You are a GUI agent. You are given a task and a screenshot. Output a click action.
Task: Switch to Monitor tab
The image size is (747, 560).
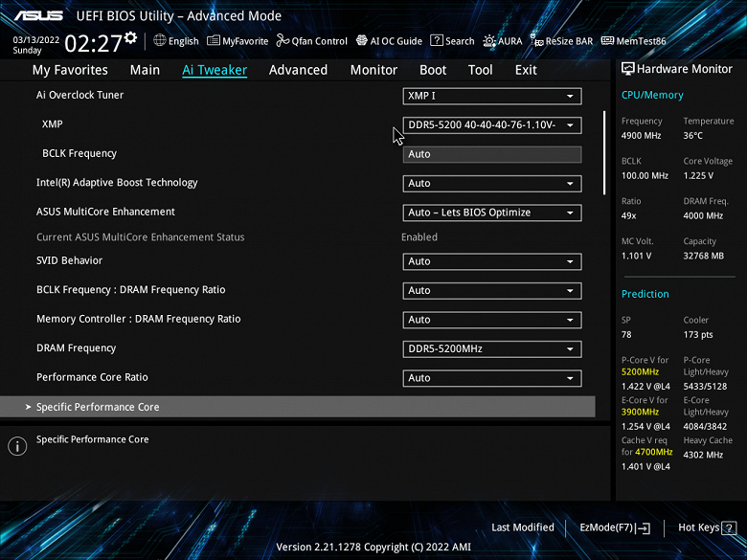pos(373,70)
